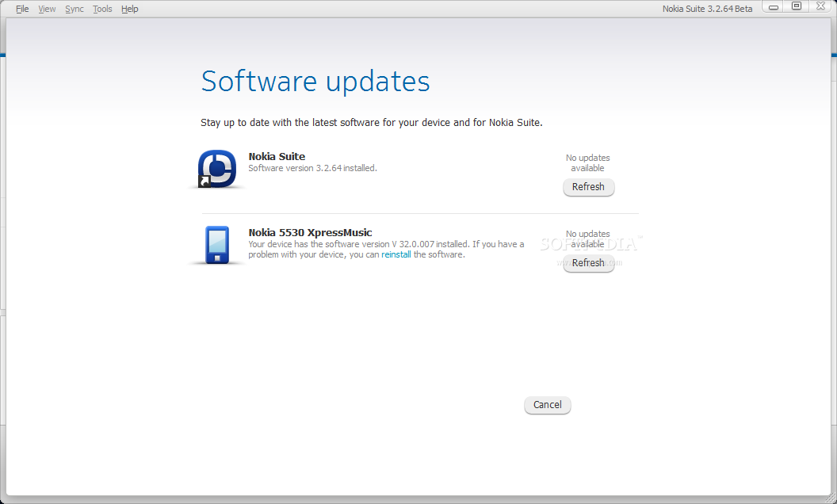This screenshot has width=837, height=504.
Task: Click the Nokia 5530 XpressMusic phone icon
Action: 217,245
